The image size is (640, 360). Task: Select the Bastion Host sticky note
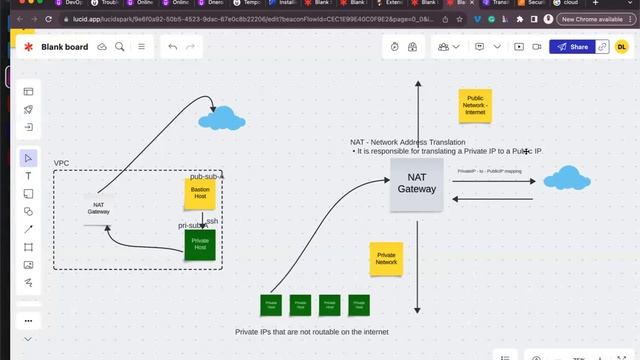(x=200, y=193)
